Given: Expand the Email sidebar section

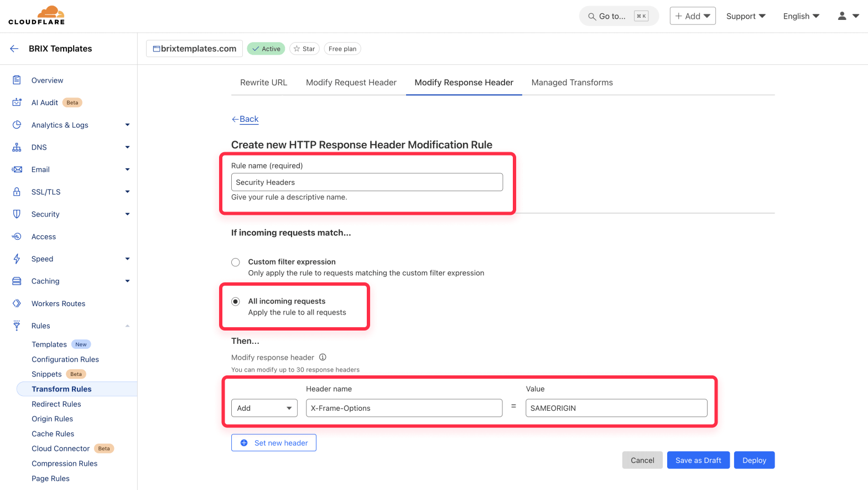Looking at the screenshot, I should [127, 169].
